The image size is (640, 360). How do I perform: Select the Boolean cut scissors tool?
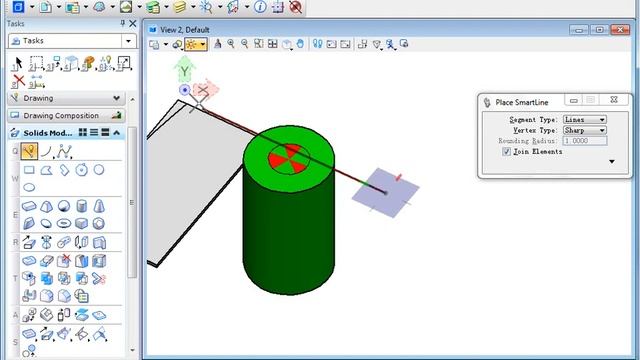[99, 279]
